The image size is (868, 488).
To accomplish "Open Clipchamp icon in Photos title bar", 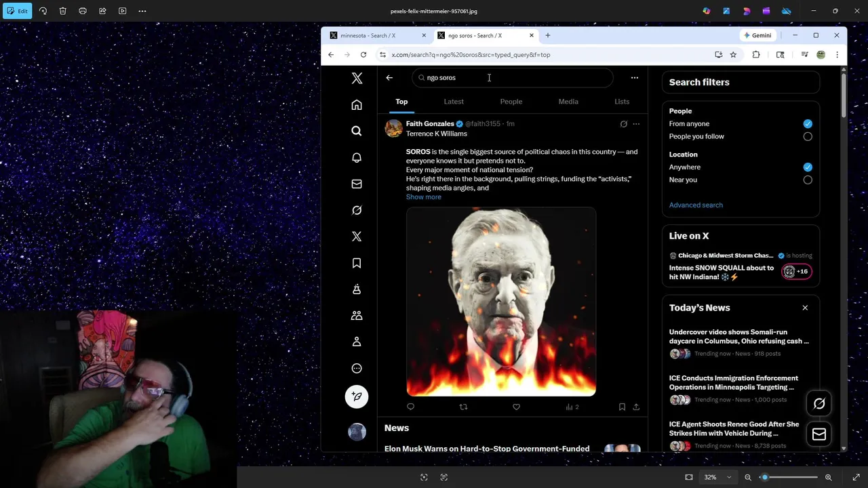I will pyautogui.click(x=766, y=11).
